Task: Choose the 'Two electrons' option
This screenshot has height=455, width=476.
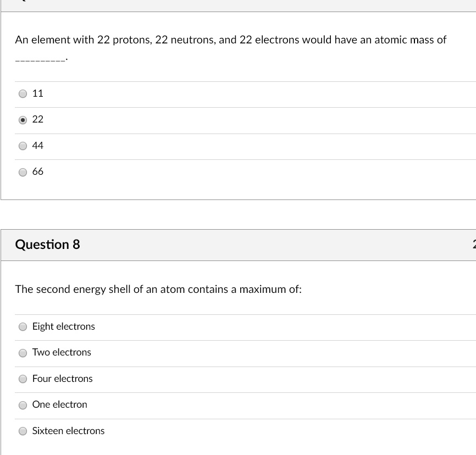Action: tap(23, 353)
